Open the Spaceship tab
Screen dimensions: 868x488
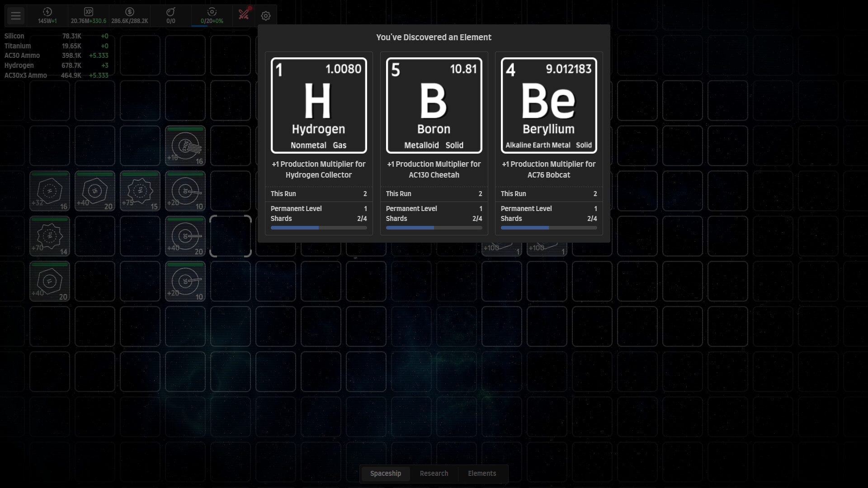(386, 474)
